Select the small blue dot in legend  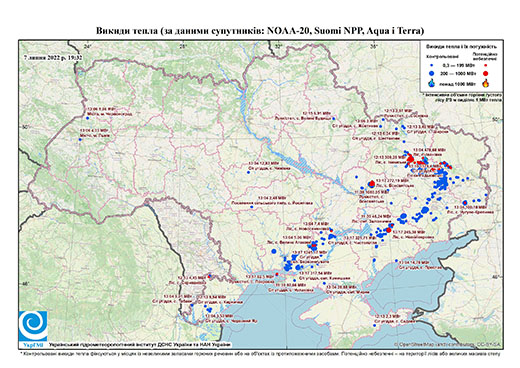point(432,66)
